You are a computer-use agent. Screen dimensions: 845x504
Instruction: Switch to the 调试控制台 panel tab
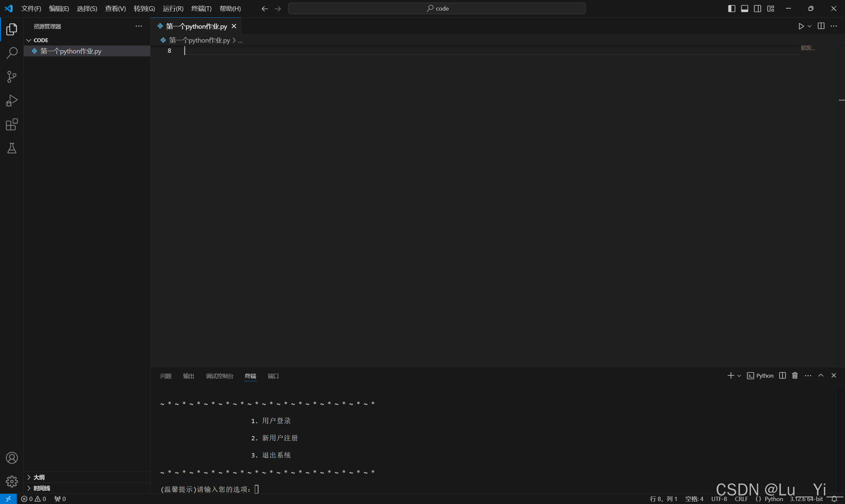tap(220, 376)
